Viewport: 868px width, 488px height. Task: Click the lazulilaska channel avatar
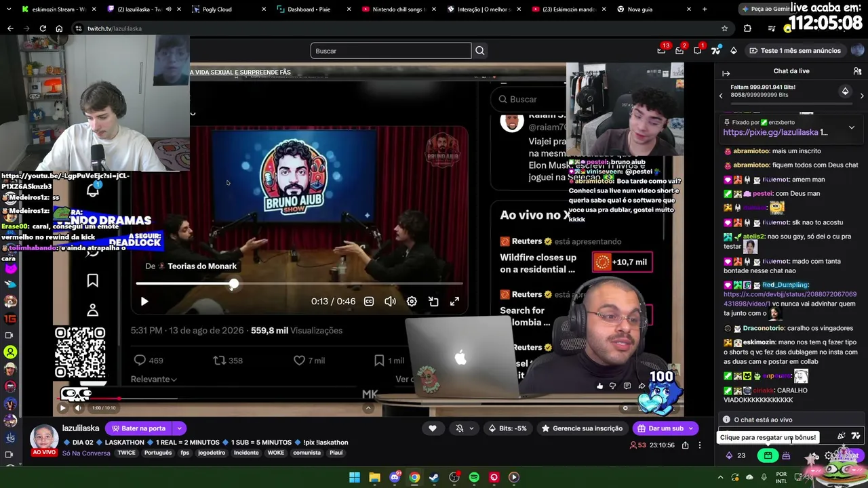[x=44, y=438]
